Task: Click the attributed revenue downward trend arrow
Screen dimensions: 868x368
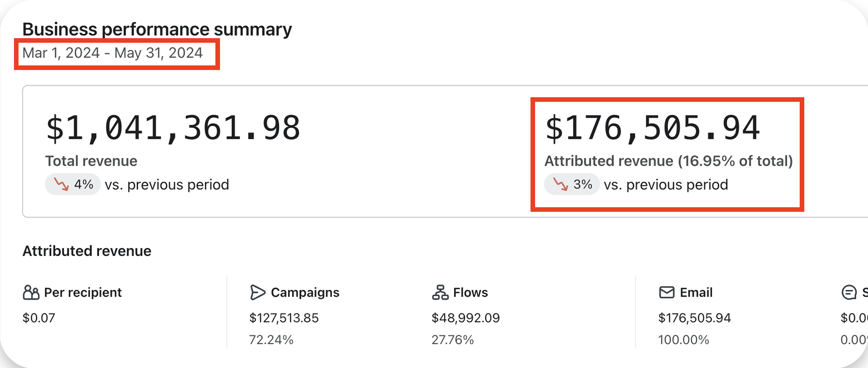Action: tap(560, 184)
